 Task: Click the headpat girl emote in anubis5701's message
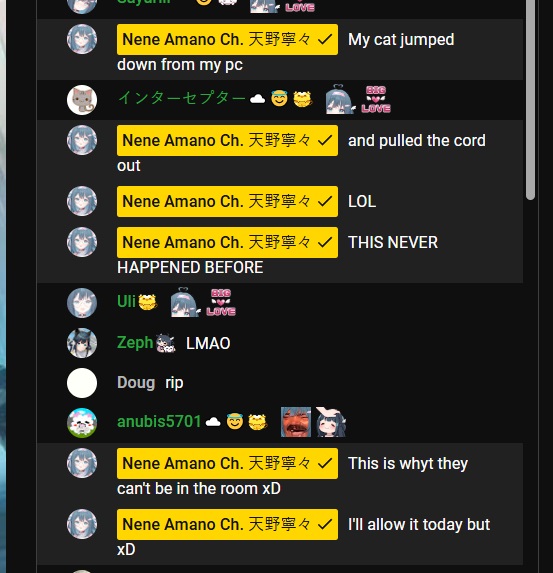click(330, 422)
